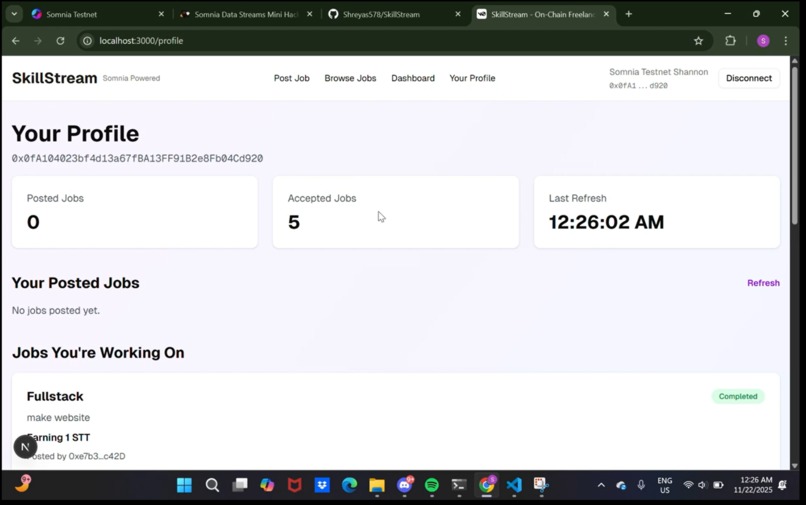Open Snipping Tool from the taskbar
Image resolution: width=806 pixels, height=505 pixels.
pyautogui.click(x=541, y=485)
